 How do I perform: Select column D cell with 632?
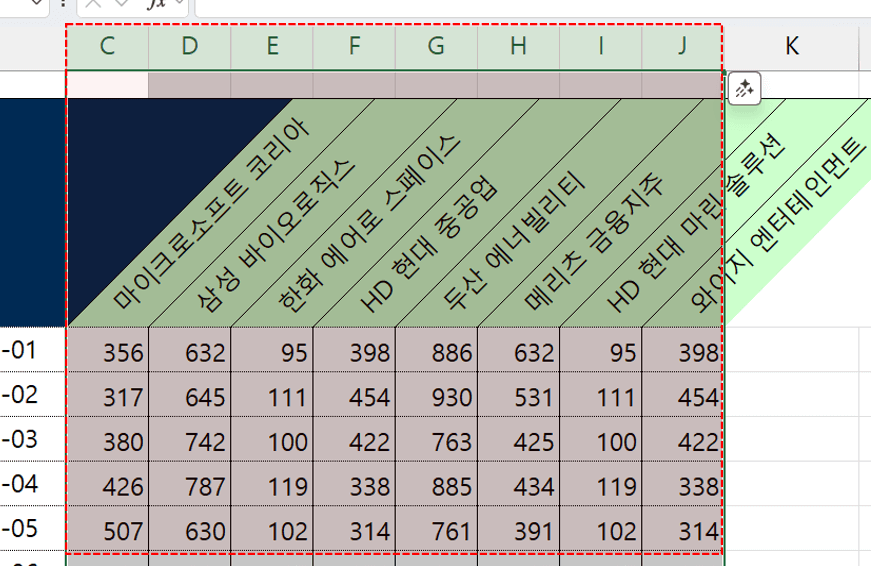(189, 350)
